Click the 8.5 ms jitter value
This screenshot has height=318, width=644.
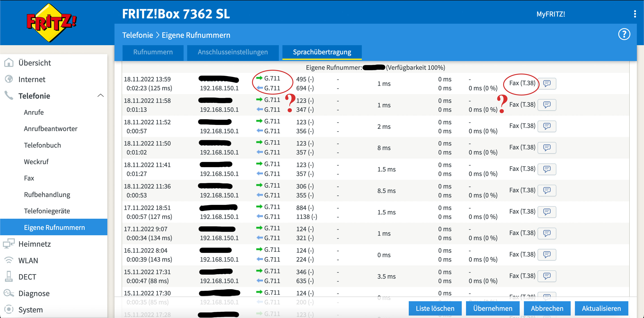(386, 191)
